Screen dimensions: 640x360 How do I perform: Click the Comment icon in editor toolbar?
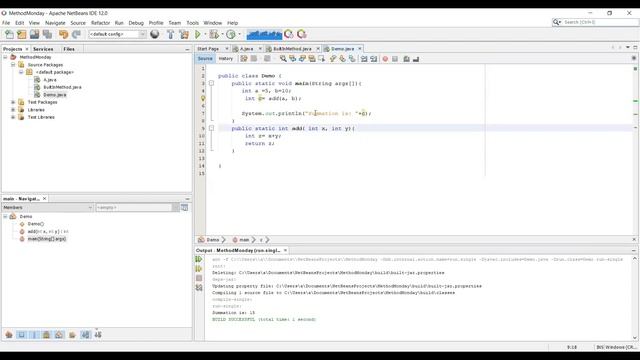click(x=407, y=59)
